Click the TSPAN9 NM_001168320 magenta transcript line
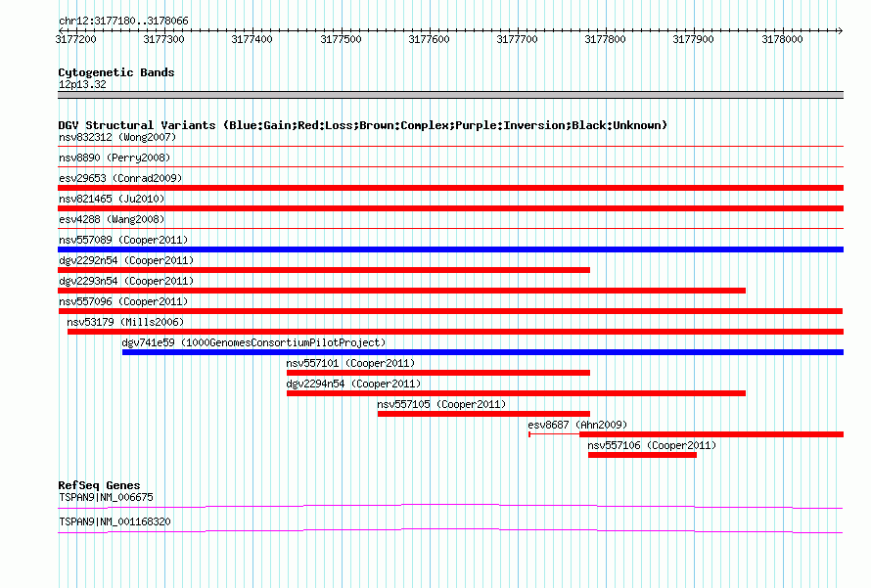This screenshot has height=588, width=871. [x=450, y=530]
